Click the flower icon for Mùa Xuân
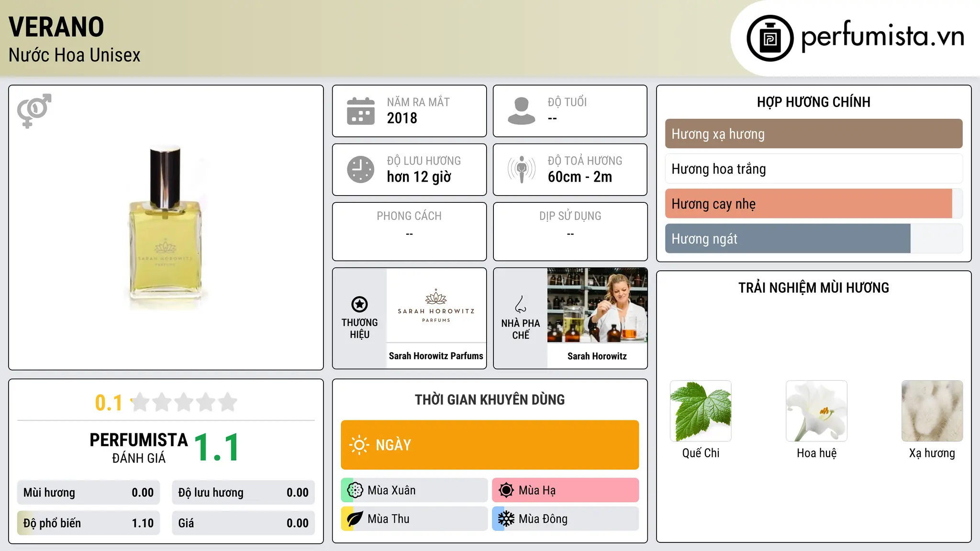This screenshot has width=980, height=551. click(355, 490)
